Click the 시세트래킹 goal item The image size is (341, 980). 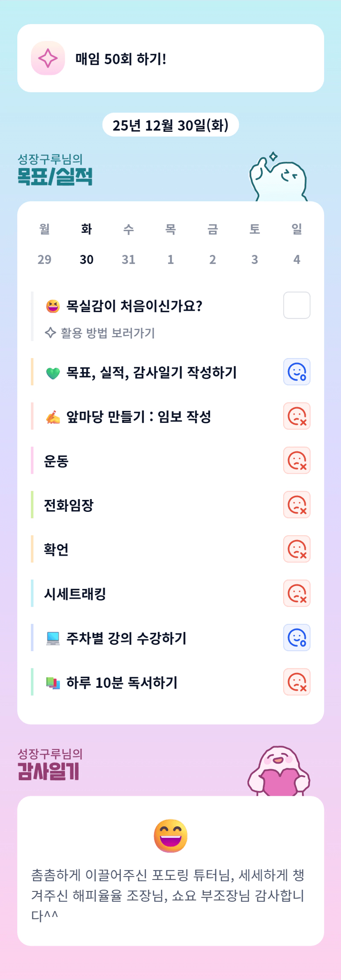(x=75, y=594)
